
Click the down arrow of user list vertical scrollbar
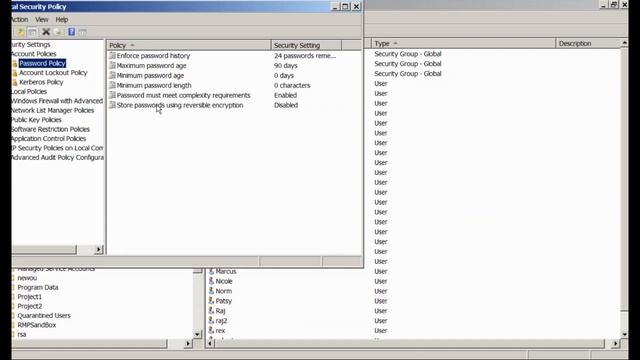[624, 334]
